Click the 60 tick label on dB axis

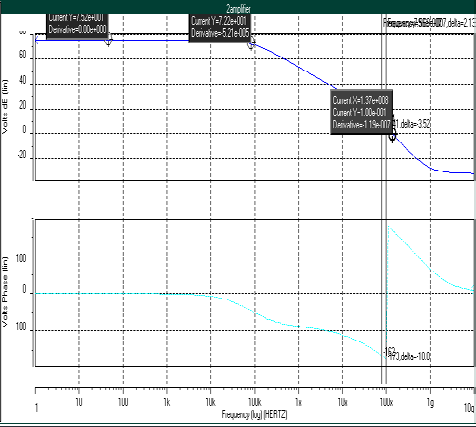click(x=22, y=55)
